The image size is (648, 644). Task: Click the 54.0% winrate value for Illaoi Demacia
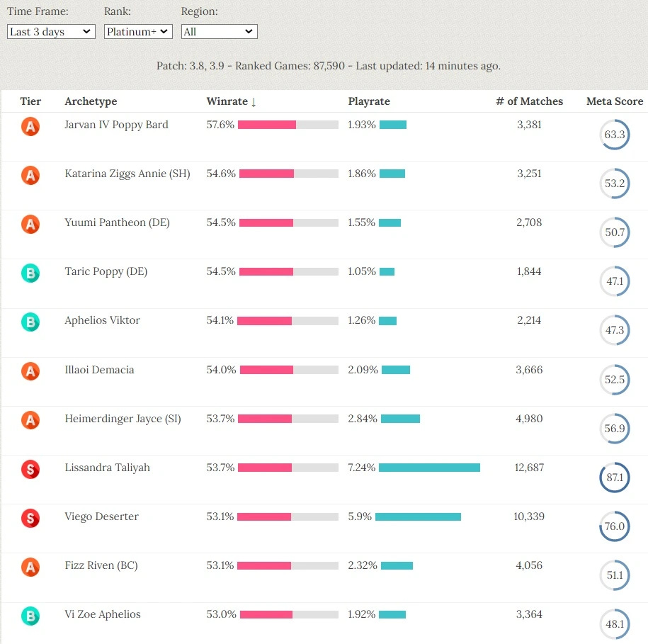point(221,370)
